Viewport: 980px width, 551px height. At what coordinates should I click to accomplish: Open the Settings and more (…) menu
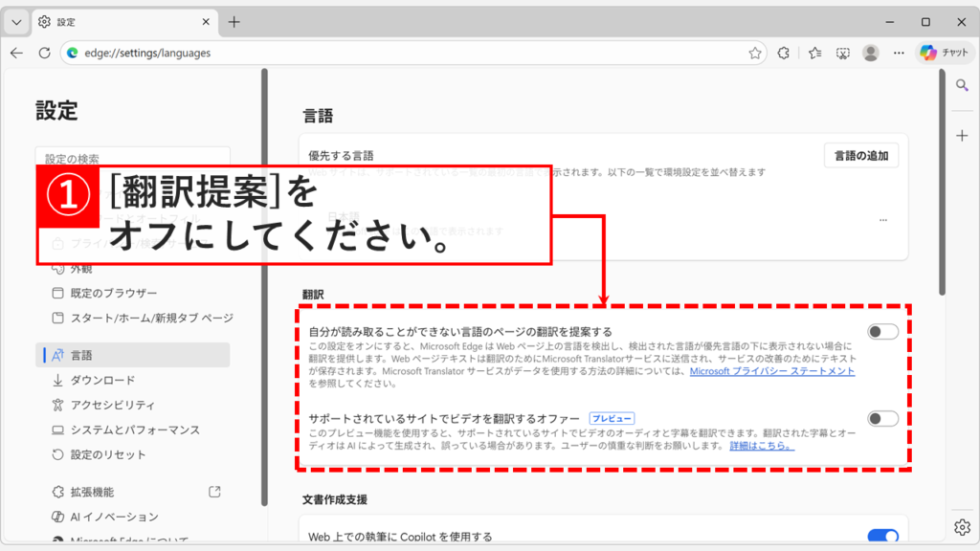point(898,53)
